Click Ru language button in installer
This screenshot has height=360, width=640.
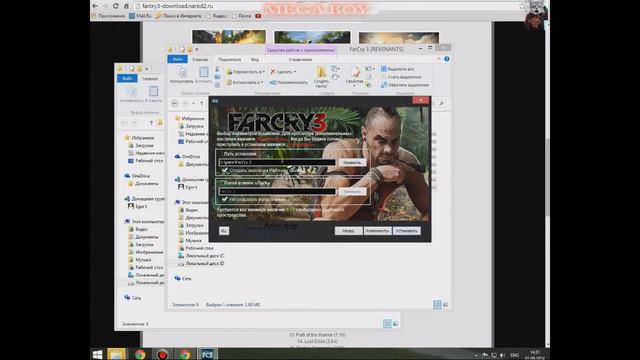[224, 231]
